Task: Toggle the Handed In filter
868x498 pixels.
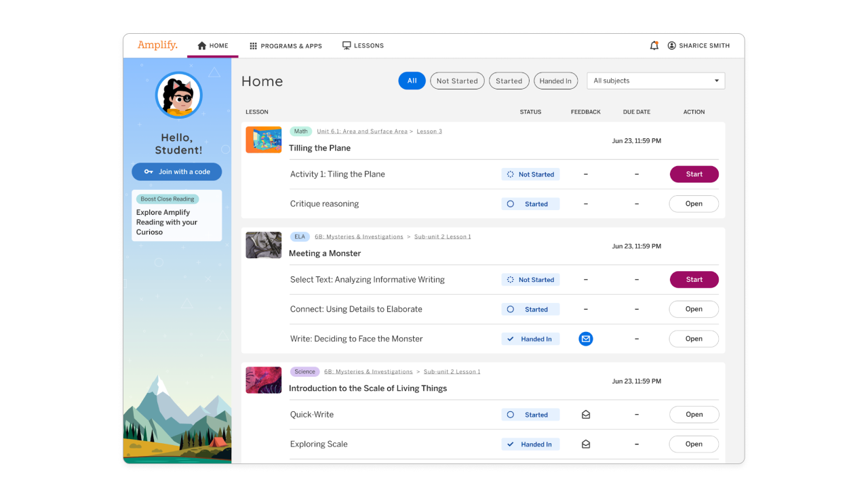Action: click(x=555, y=81)
